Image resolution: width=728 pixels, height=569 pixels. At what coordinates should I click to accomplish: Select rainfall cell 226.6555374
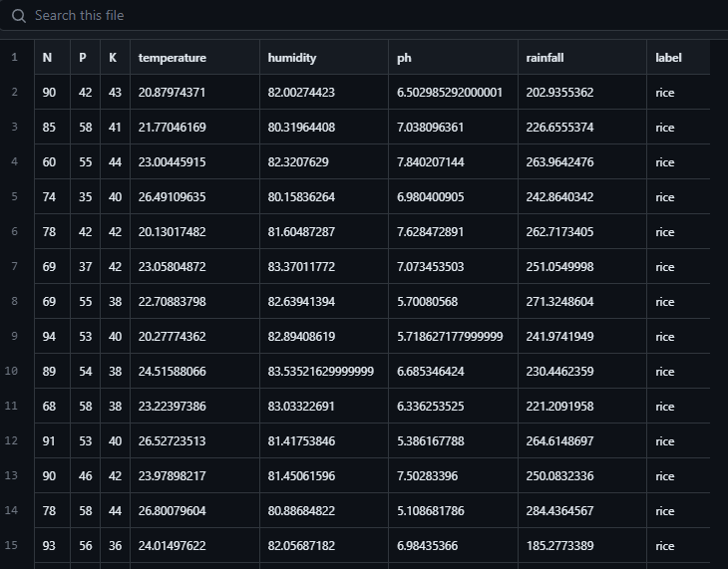tap(582, 127)
